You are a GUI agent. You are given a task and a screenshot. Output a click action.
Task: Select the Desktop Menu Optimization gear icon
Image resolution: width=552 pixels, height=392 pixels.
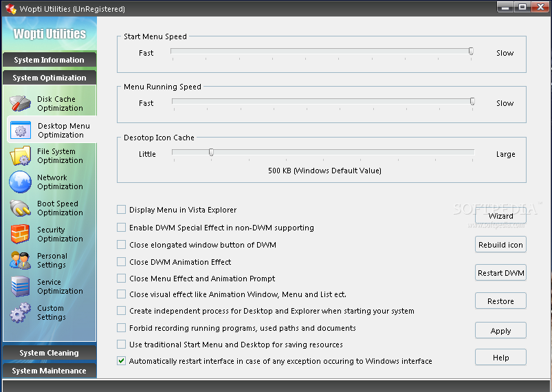21,130
